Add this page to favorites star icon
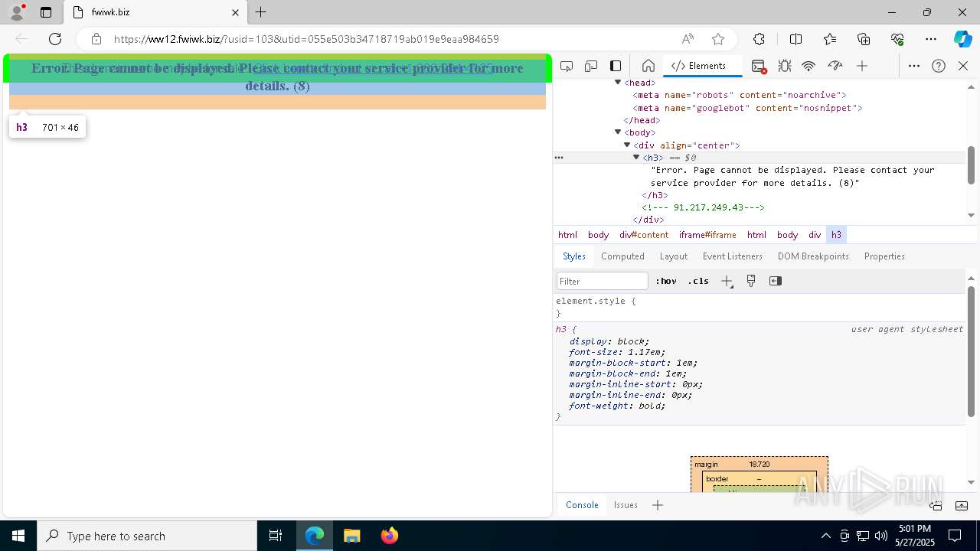Screen dimensions: 980x551 click(x=718, y=39)
